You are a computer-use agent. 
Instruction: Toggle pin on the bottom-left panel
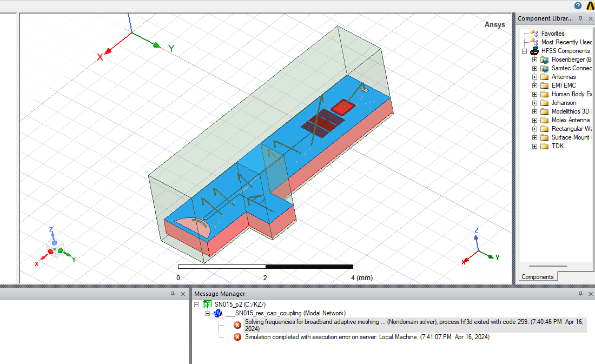(173, 294)
